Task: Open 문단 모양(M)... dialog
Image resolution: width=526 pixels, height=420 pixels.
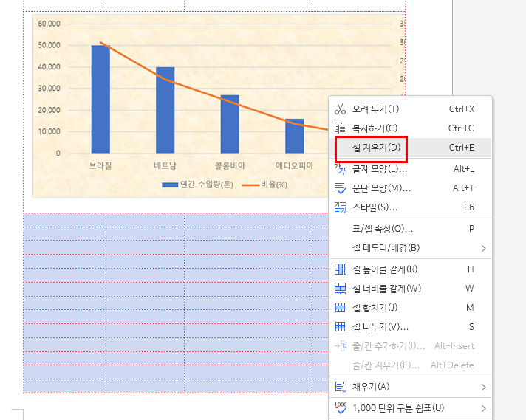Action: pyautogui.click(x=411, y=188)
